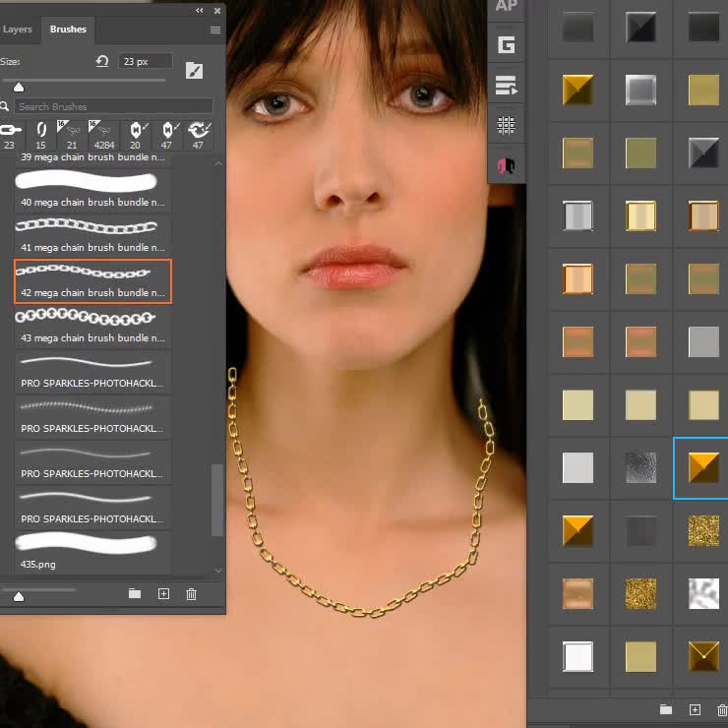Switch to the Layers tab

click(17, 30)
